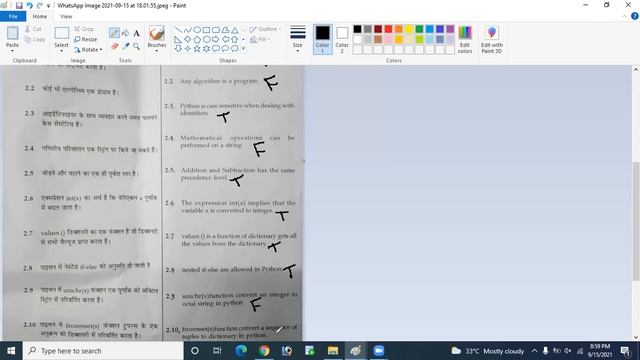This screenshot has width=640, height=360.
Task: Switch to the View tab
Action: point(66,16)
